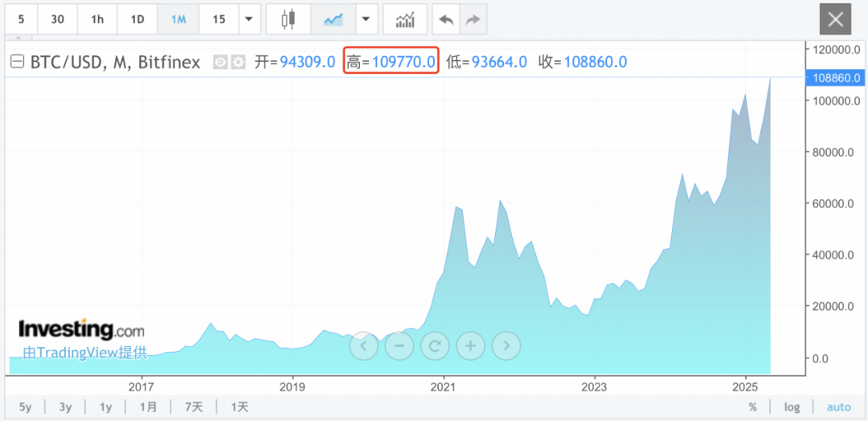
Task: Open the TradingView attribution link
Action: coord(84,352)
